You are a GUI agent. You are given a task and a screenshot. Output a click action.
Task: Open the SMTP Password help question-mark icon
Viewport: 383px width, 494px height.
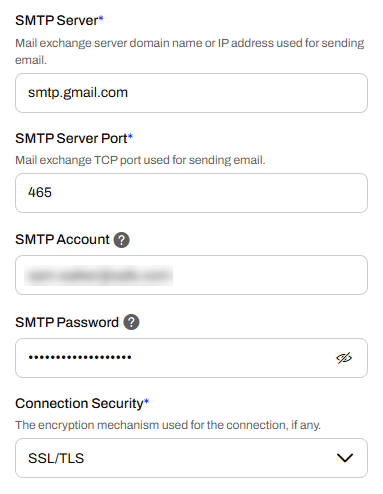click(x=131, y=322)
